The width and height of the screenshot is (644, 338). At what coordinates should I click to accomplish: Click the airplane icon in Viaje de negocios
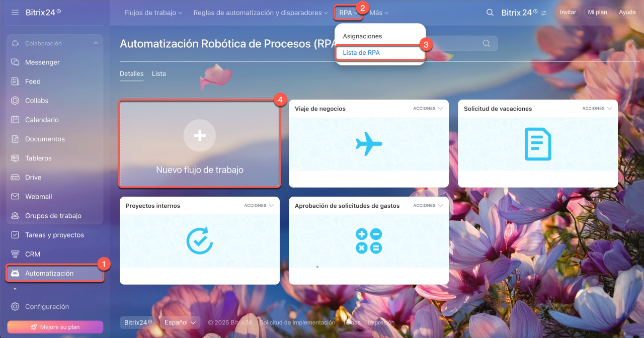[369, 144]
